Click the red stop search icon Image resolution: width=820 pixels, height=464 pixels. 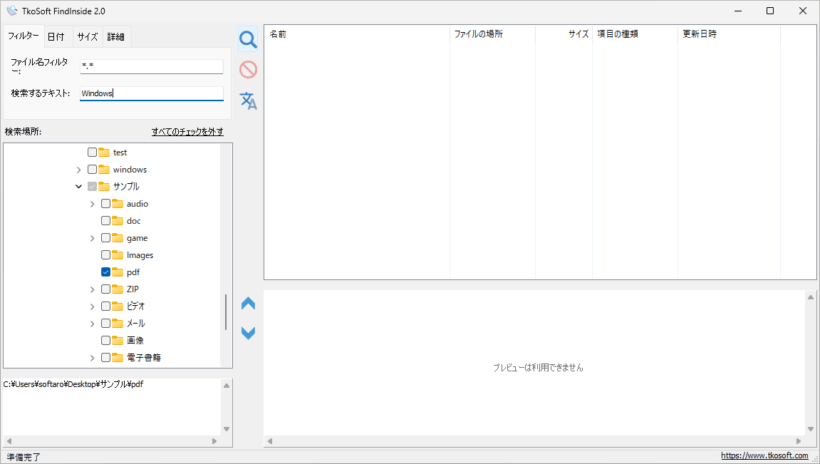click(248, 70)
